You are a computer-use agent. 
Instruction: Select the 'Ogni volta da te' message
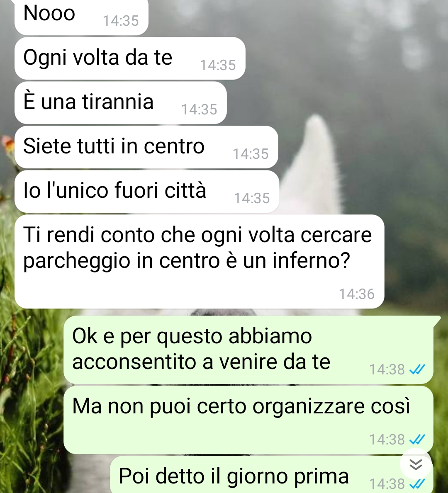click(x=130, y=58)
